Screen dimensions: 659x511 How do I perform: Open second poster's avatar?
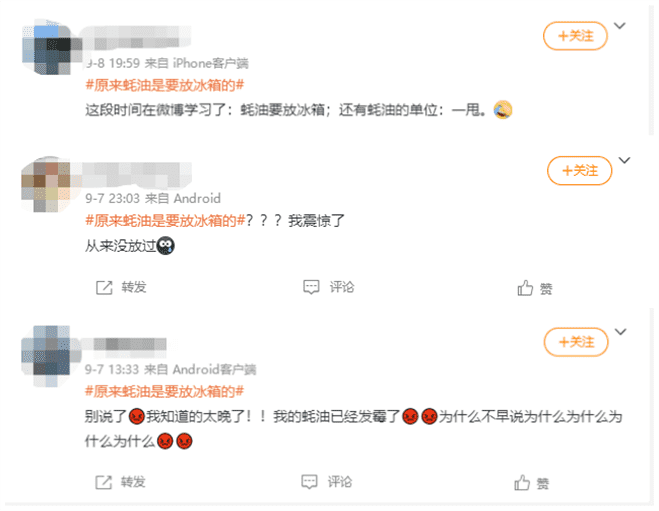(46, 184)
